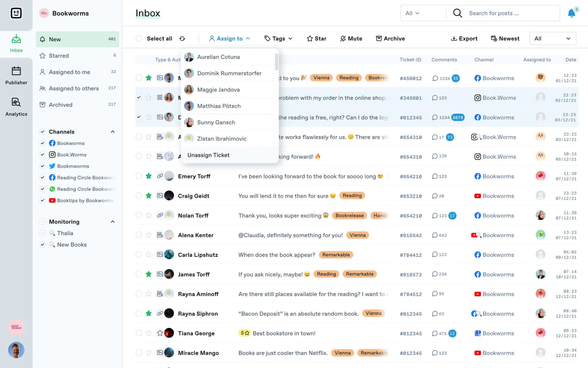Open the Publisher section

point(16,75)
